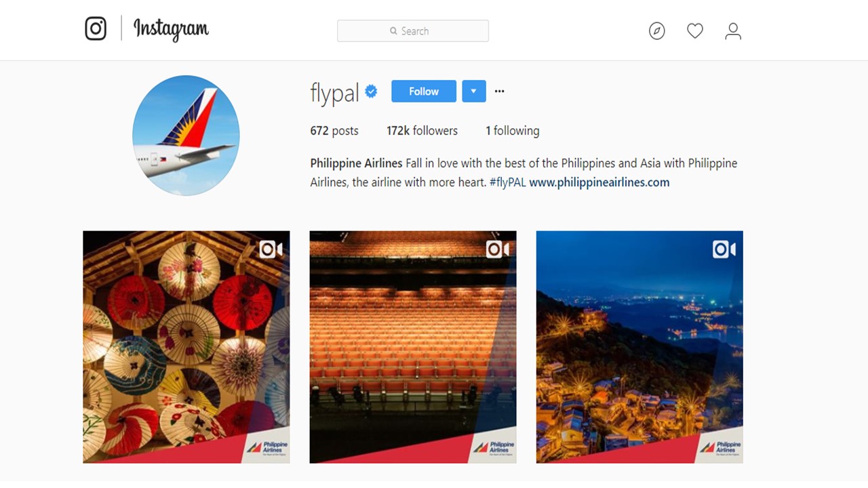This screenshot has width=868, height=488.
Task: View the 172k followers list
Action: pos(422,131)
